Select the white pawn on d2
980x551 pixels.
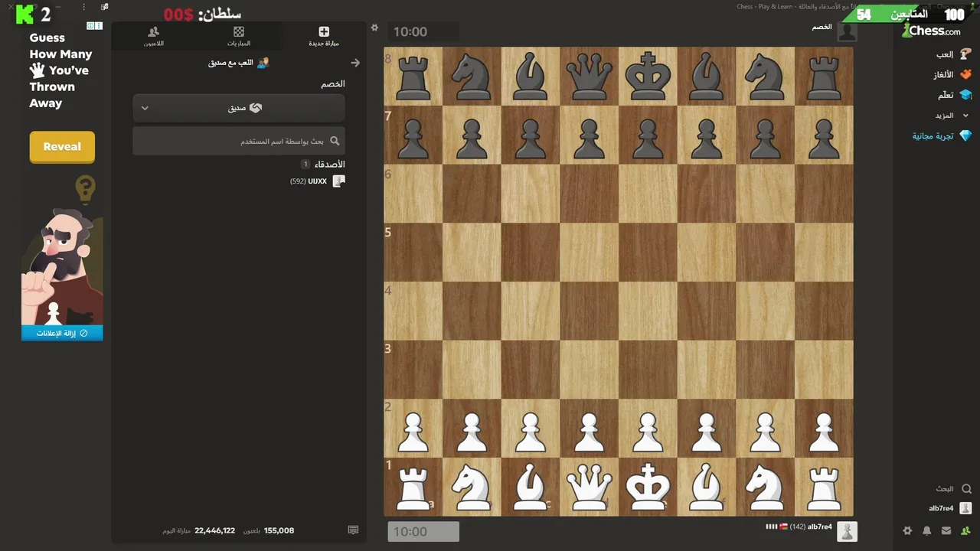589,428
